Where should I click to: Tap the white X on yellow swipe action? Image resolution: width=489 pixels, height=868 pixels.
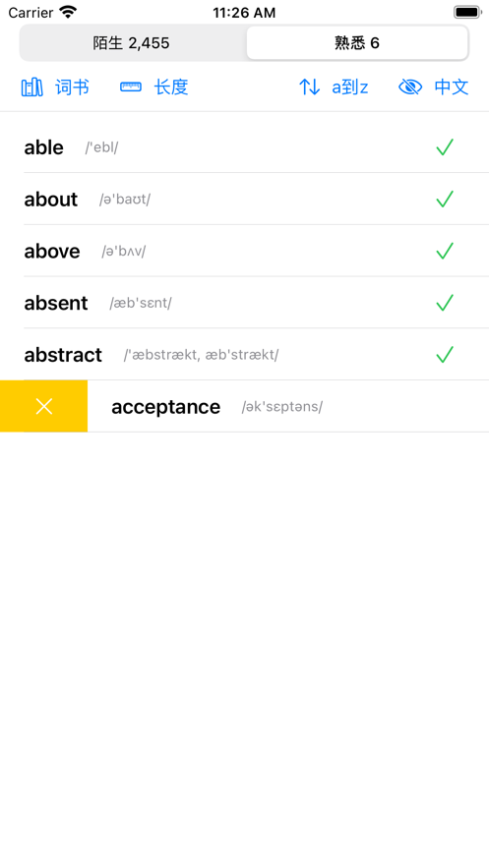(x=43, y=406)
